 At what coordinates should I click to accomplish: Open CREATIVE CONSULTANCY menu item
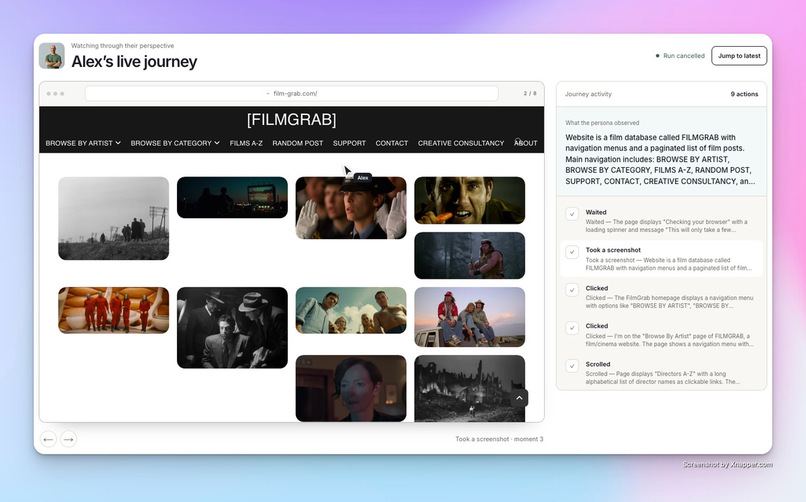[x=461, y=143]
